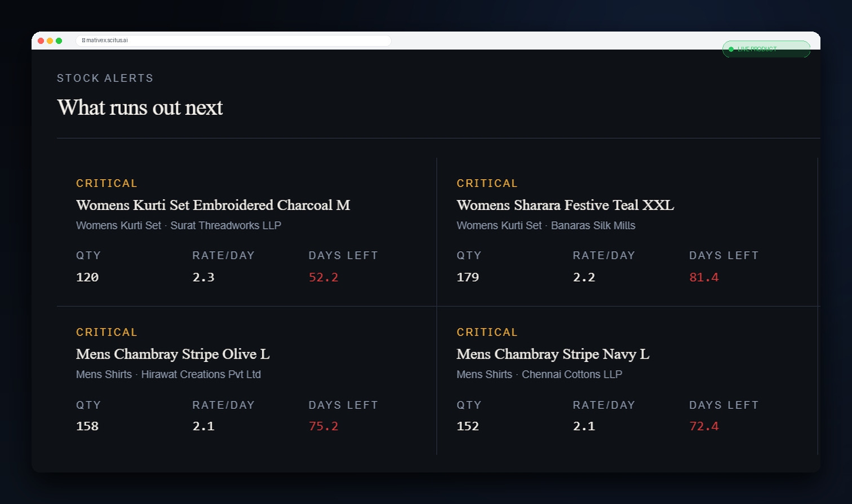Click RATE/DAY label on Olive L card
Viewport: 852px width, 504px height.
click(223, 405)
